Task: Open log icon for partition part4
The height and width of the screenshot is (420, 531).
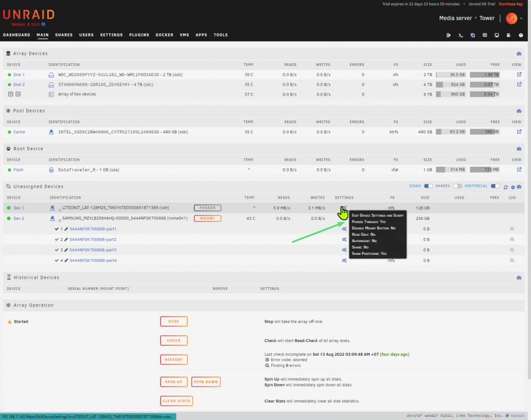Action: coord(512,261)
